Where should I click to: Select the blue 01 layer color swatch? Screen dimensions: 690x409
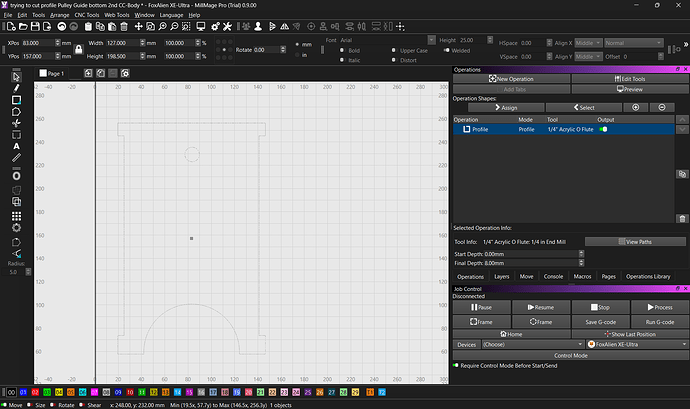23,392
